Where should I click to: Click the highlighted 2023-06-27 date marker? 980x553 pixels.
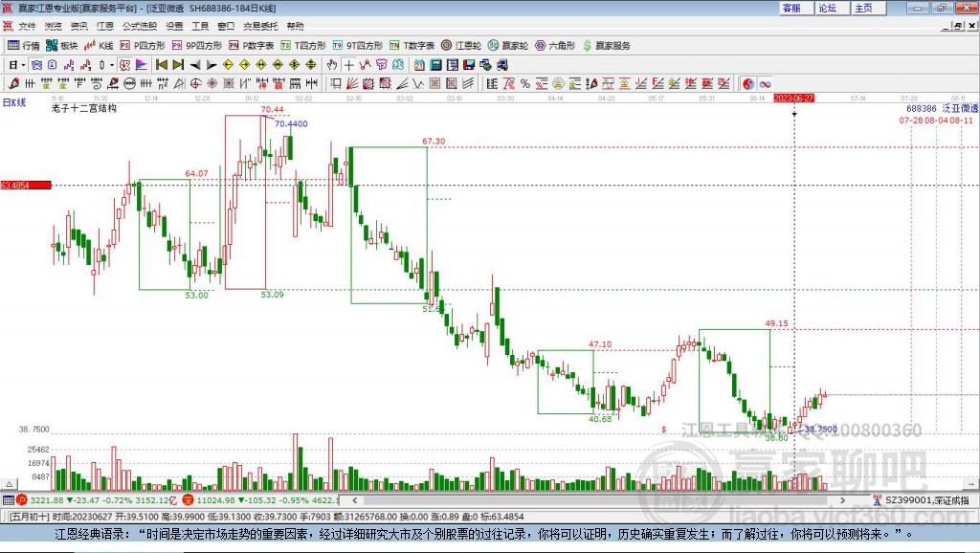coord(793,99)
